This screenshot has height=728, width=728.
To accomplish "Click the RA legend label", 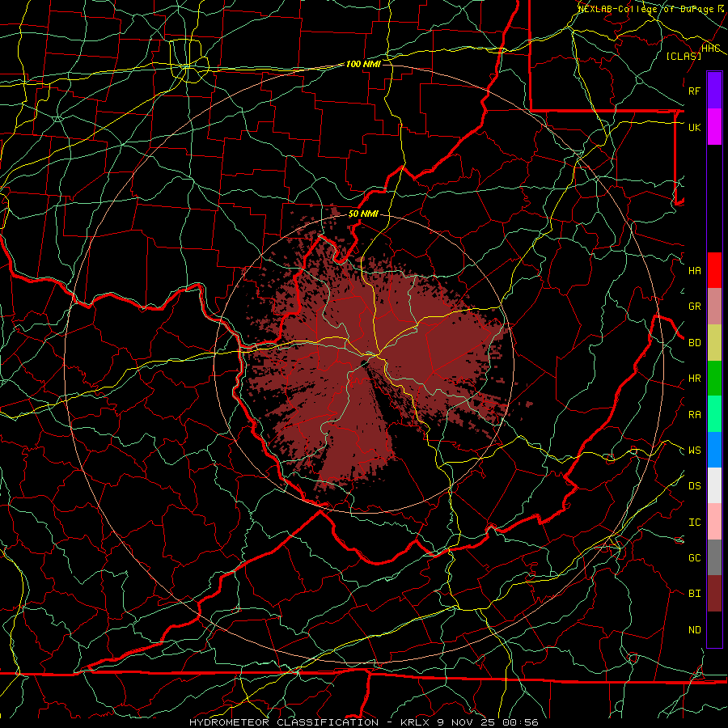I will (x=694, y=415).
